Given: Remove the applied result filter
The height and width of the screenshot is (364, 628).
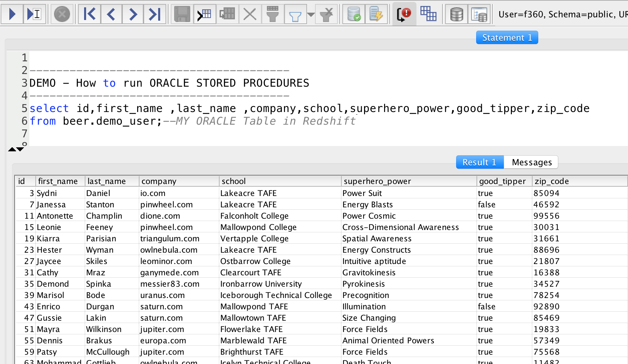Looking at the screenshot, I should [326, 14].
